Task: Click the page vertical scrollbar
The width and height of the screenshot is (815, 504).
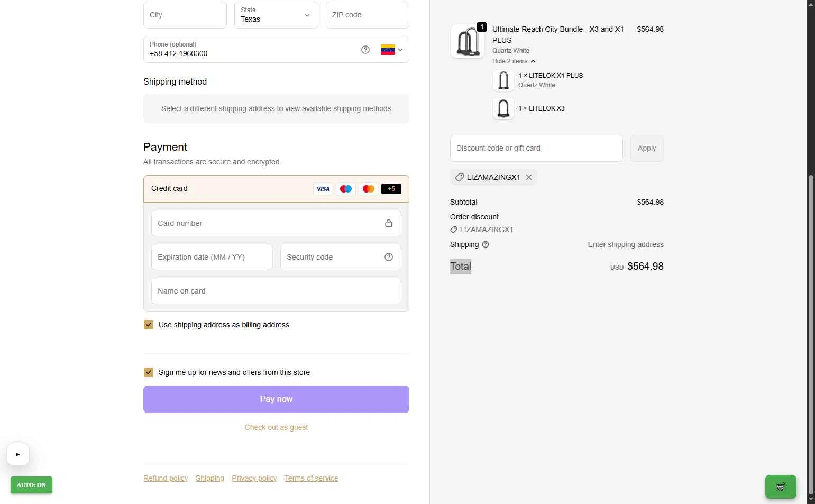Action: (x=811, y=334)
